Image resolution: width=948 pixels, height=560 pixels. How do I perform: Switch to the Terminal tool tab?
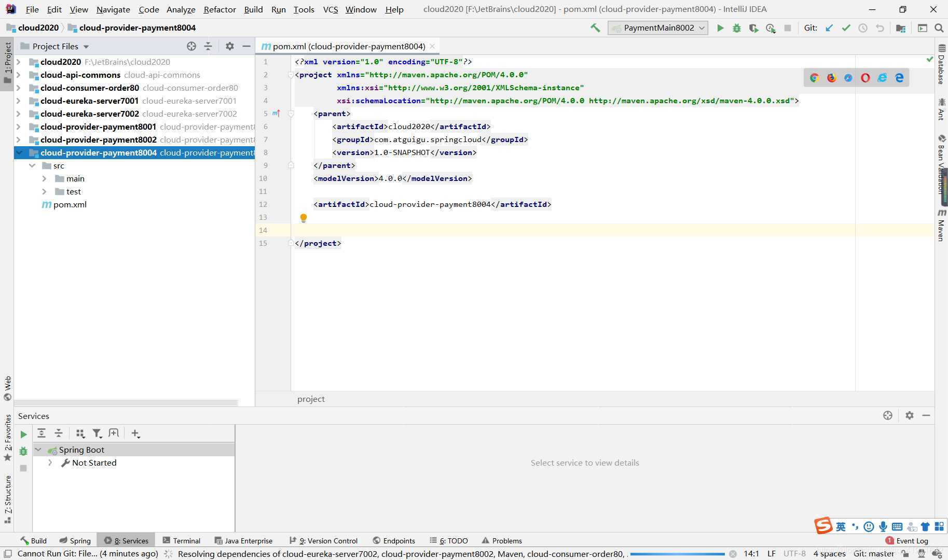[x=181, y=540]
